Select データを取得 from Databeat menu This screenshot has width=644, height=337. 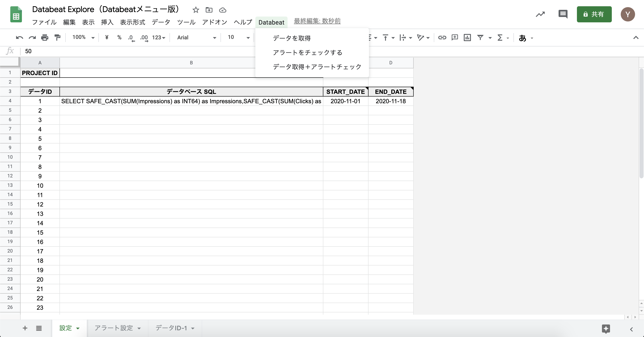[x=292, y=38]
